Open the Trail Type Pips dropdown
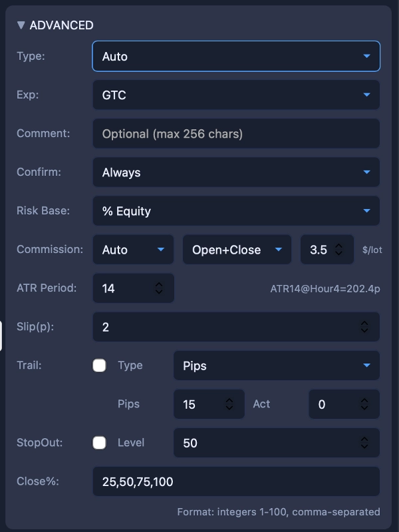 (x=277, y=366)
